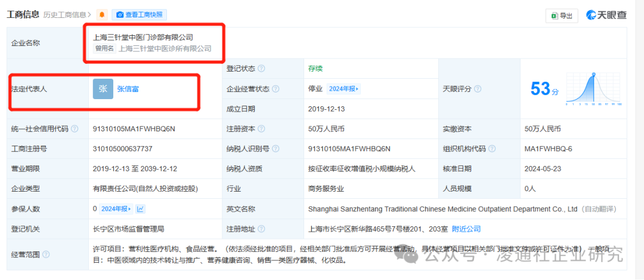This screenshot has width=644, height=280.
Task: Select operating status text 停业
Action: click(x=315, y=89)
